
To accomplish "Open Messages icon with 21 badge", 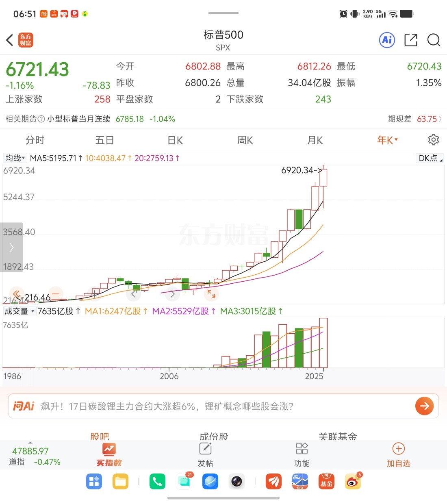I will pos(184,482).
